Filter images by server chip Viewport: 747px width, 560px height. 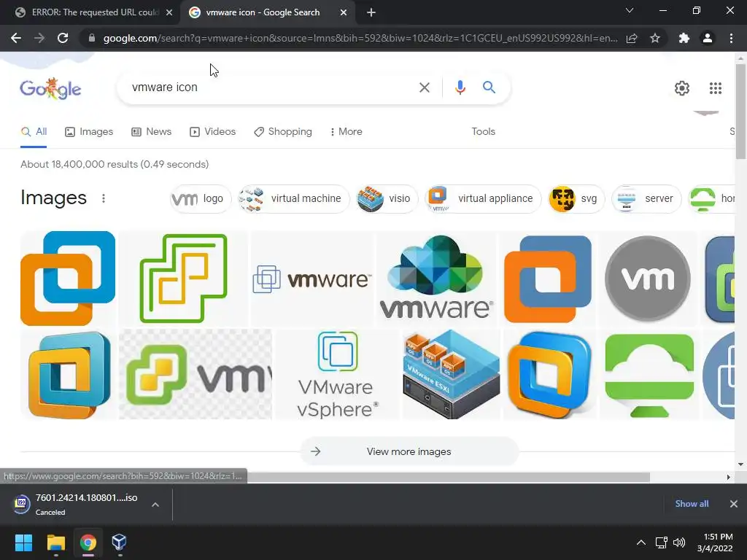pyautogui.click(x=646, y=198)
